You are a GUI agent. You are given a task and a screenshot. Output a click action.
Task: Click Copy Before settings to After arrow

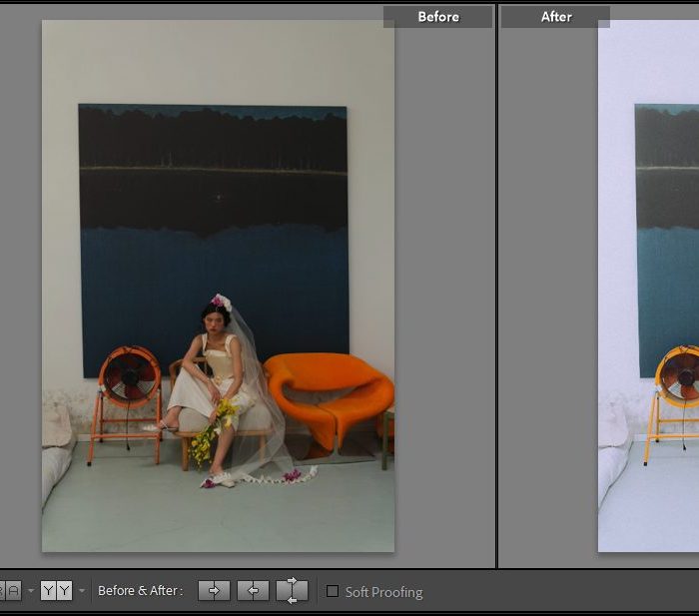pos(214,591)
